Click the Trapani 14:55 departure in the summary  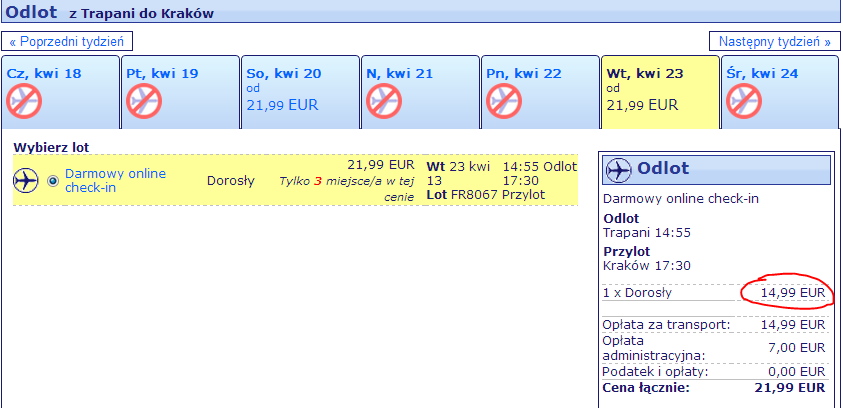tap(647, 233)
